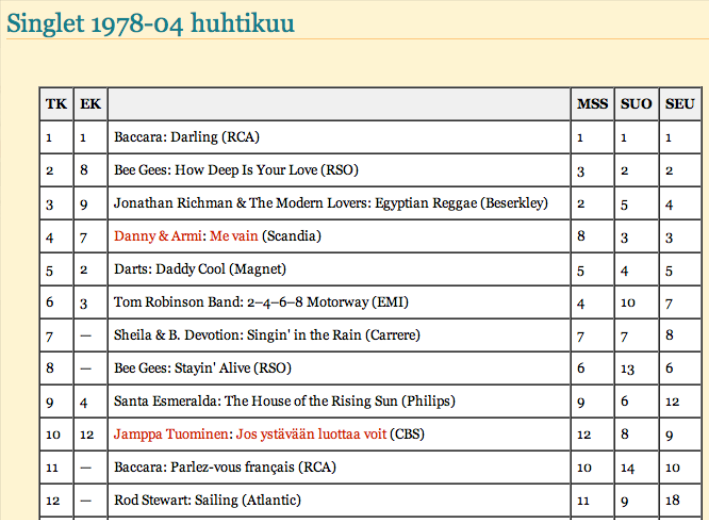Click EK dash in Stayin' Alive row
The height and width of the screenshot is (520, 709).
pos(85,369)
